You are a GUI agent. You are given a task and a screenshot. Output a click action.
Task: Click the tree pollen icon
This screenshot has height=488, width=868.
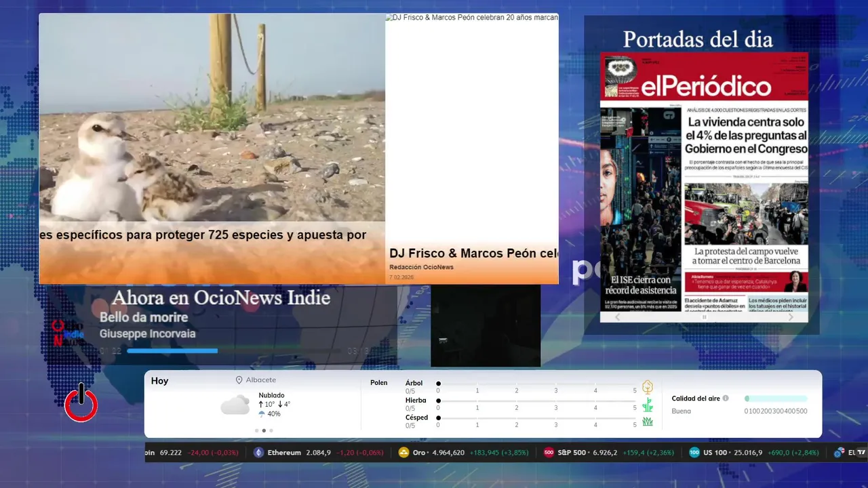(648, 387)
